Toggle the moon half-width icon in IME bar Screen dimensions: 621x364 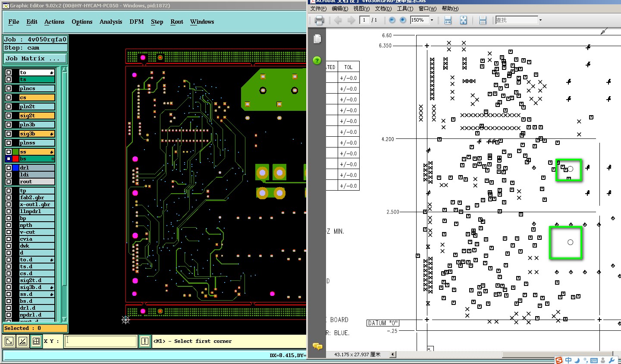(577, 360)
